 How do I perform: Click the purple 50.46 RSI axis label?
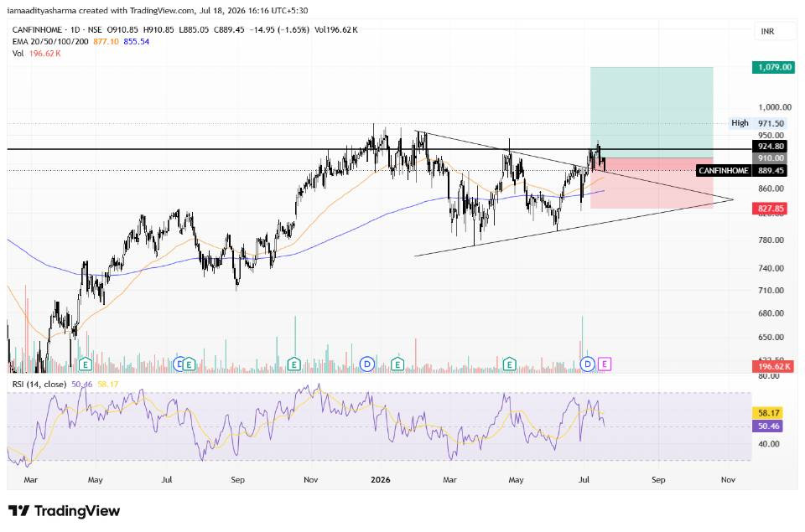(x=769, y=426)
